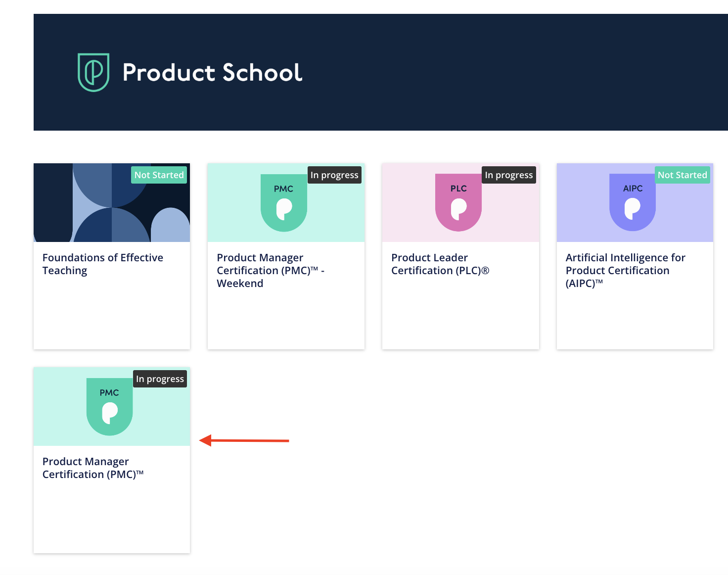Click In progress badge on PLC card
This screenshot has width=728, height=575.
click(x=509, y=175)
